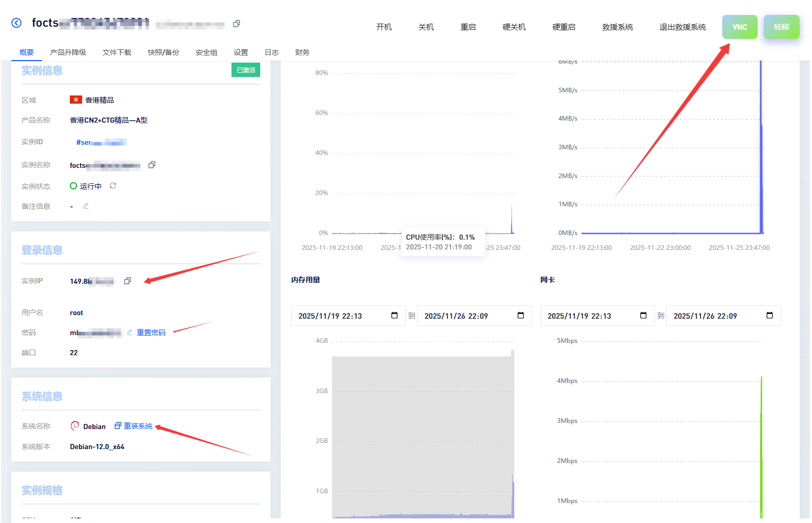Refresh the 运行中 instance status
Image resolution: width=812 pixels, height=523 pixels.
(x=113, y=186)
